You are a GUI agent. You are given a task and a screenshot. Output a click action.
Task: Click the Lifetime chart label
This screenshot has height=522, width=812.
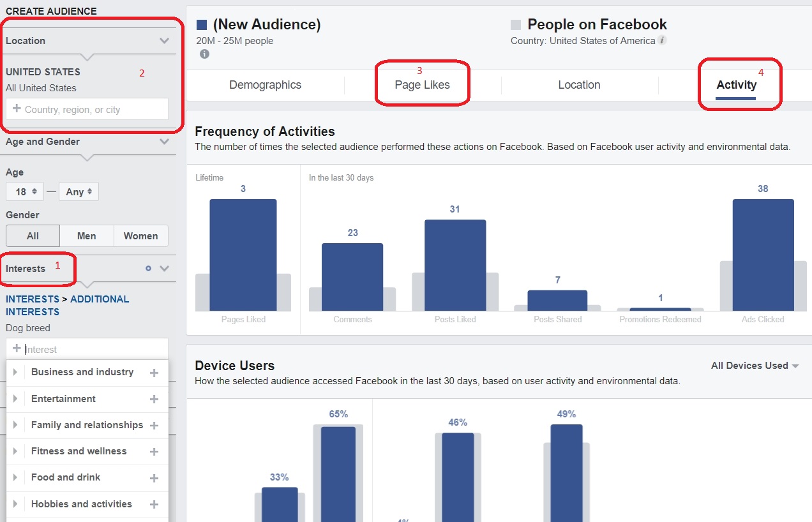point(209,178)
